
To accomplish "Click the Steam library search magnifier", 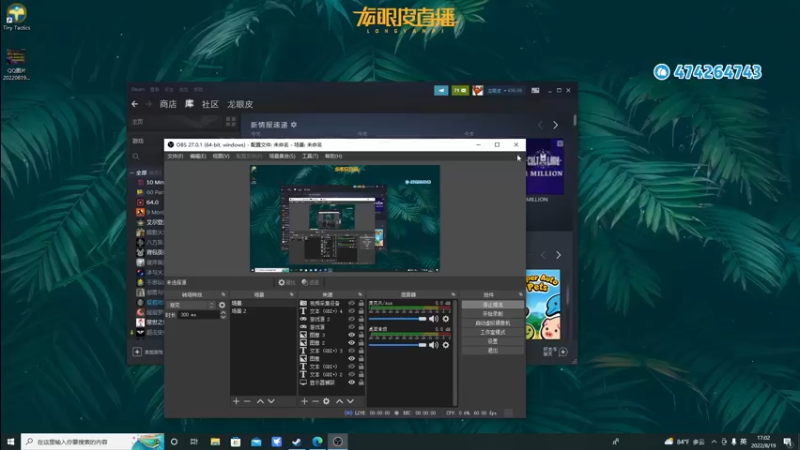I will click(136, 157).
